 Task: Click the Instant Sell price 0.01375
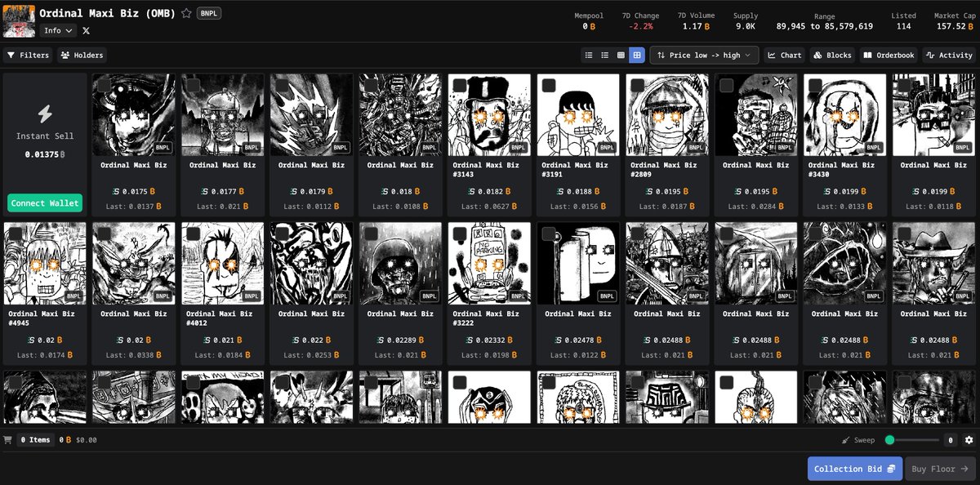45,154
